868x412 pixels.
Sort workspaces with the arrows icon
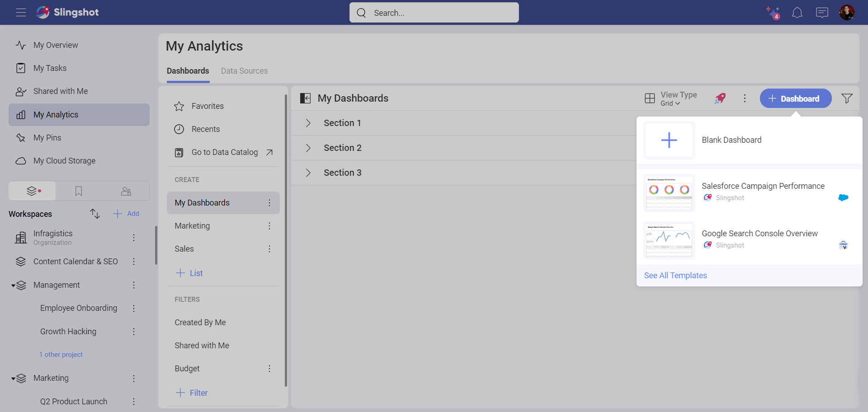tap(94, 214)
